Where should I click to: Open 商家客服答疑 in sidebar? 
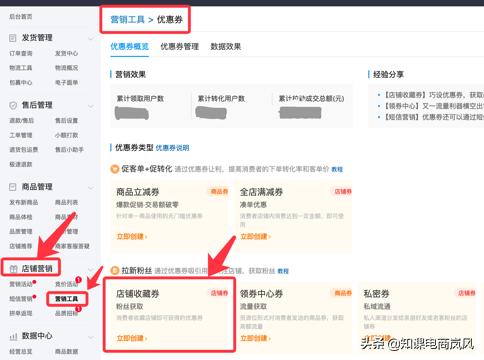[x=72, y=246]
